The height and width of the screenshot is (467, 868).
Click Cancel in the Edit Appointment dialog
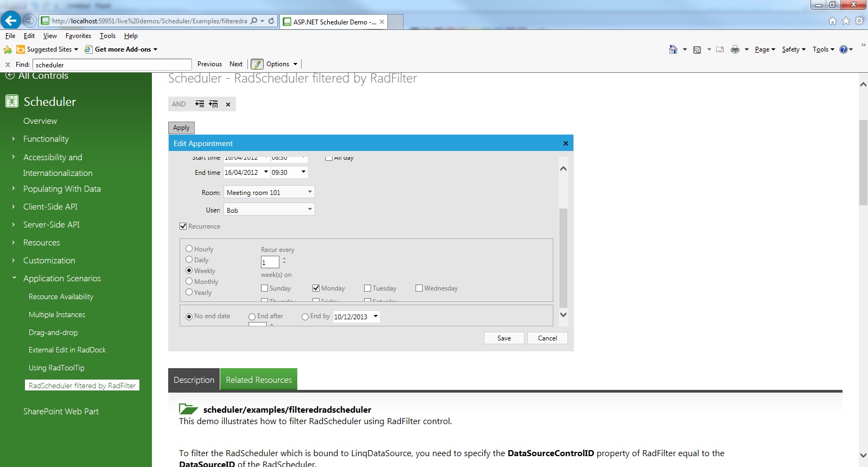(547, 338)
